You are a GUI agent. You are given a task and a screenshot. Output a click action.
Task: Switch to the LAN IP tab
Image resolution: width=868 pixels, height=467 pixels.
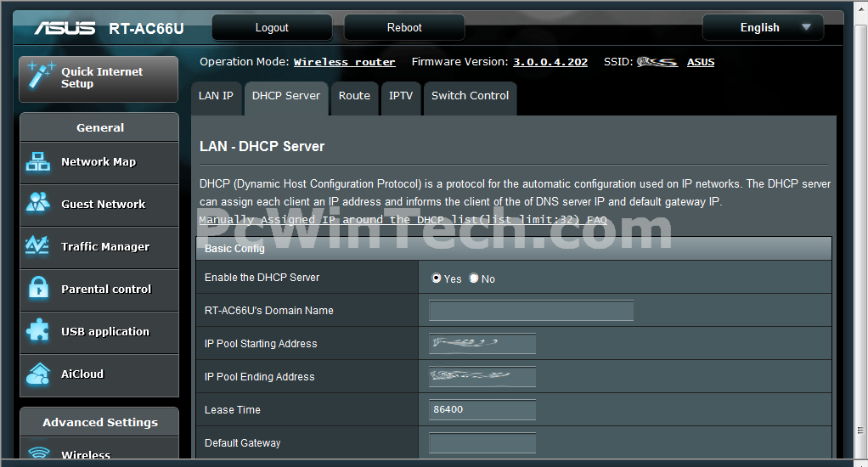[x=216, y=98]
